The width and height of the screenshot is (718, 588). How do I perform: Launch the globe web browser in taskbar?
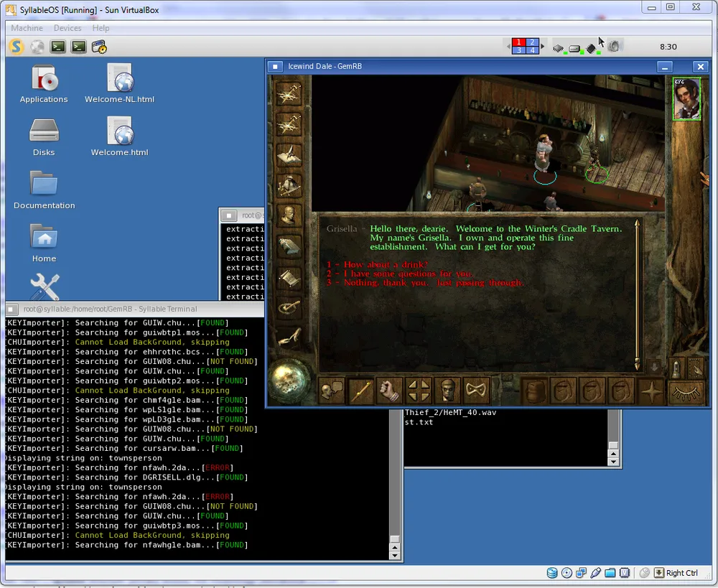point(37,46)
